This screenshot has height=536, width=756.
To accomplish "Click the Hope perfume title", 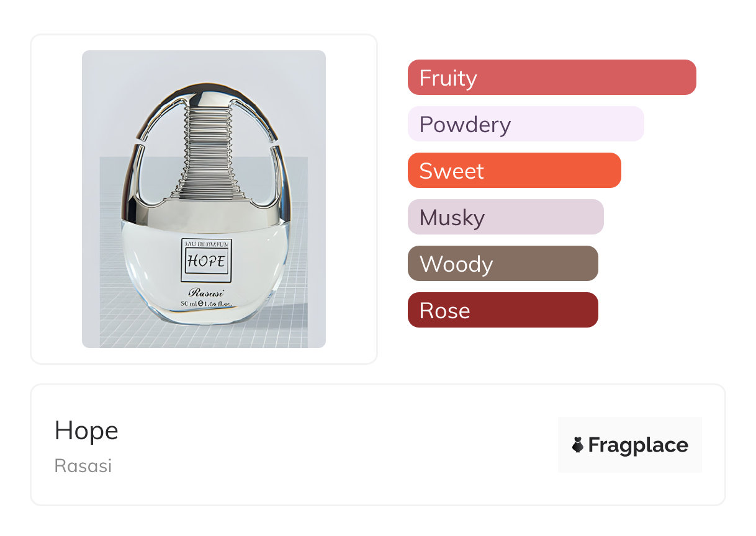I will (86, 430).
